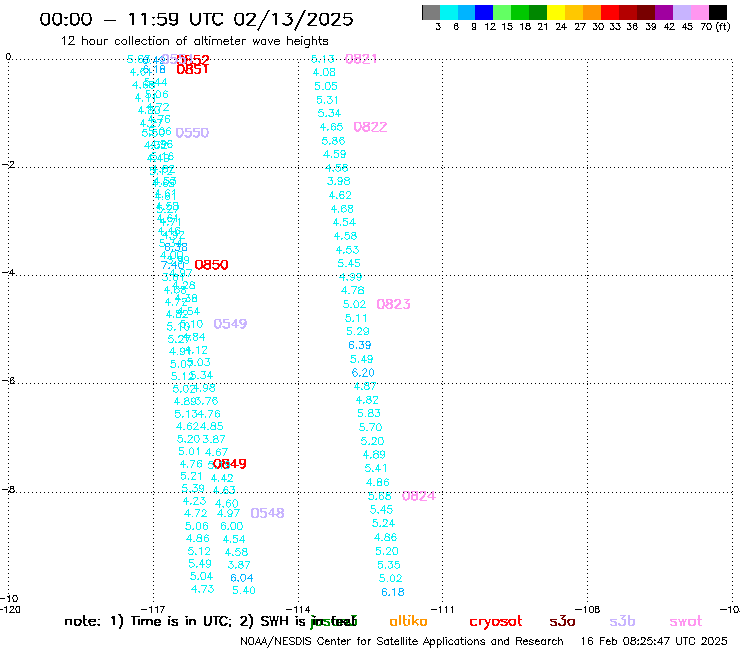740x650 pixels.
Task: Click the wave height value 5.86
Action: (333, 141)
